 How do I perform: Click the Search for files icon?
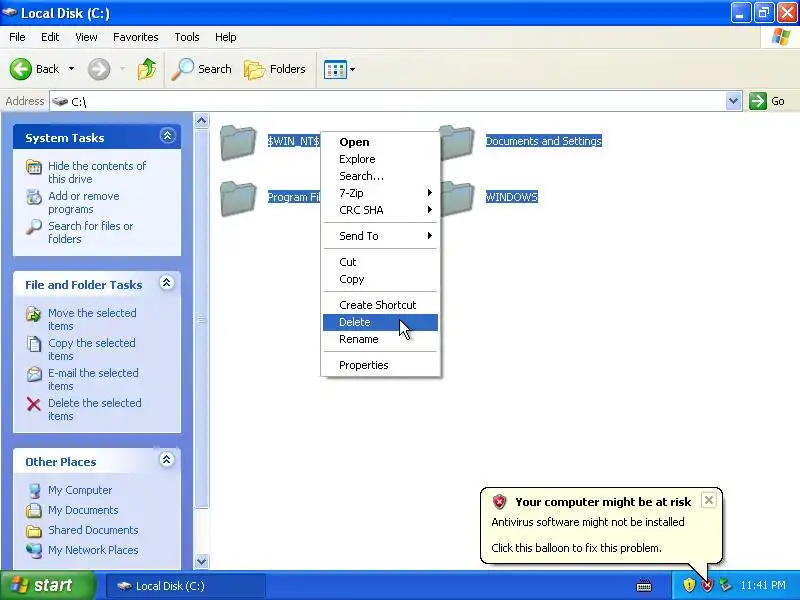point(34,227)
